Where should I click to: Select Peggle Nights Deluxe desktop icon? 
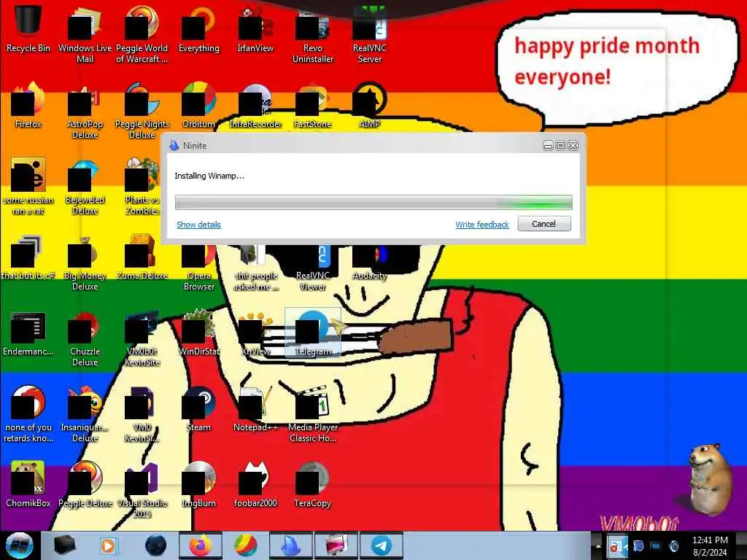click(142, 109)
